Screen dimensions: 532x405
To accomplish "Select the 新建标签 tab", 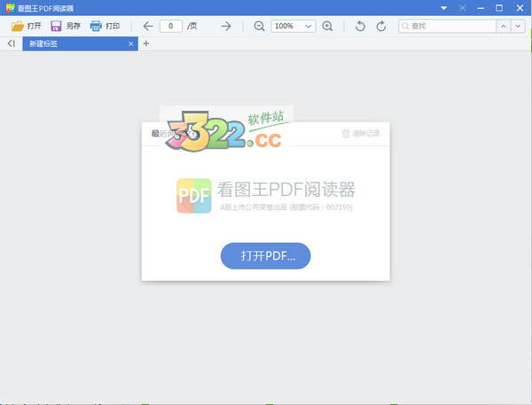I will click(x=81, y=43).
